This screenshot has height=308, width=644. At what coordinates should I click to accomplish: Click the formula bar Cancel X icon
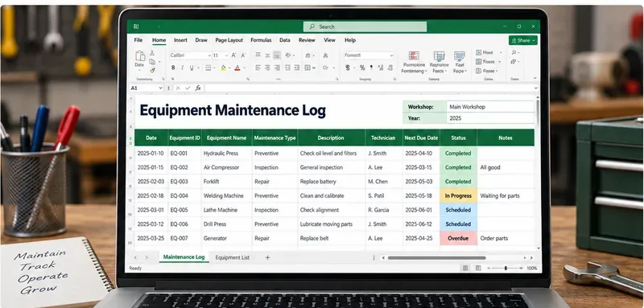pyautogui.click(x=178, y=88)
